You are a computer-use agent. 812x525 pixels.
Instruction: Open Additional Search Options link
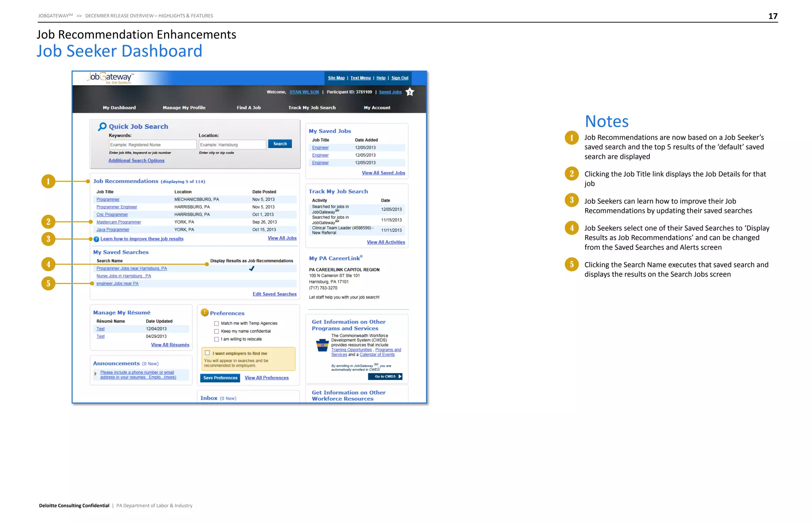click(136, 160)
